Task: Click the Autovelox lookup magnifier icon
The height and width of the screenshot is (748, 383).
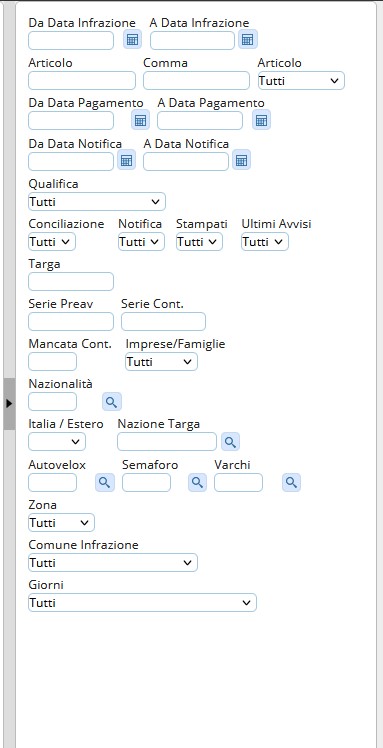Action: click(105, 483)
